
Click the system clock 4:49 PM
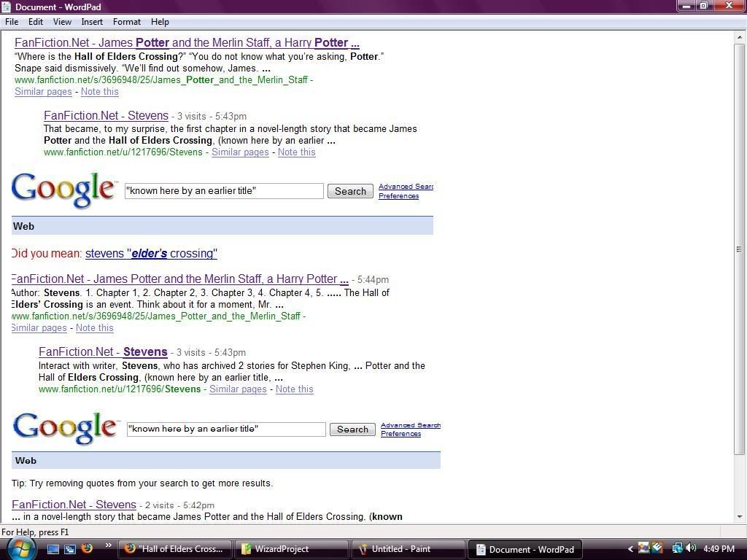click(x=719, y=549)
